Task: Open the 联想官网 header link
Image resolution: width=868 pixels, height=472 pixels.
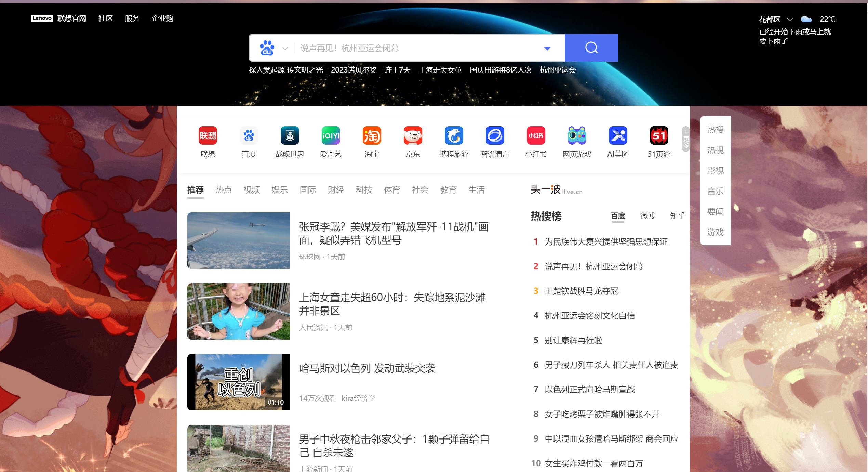Action: 71,18
